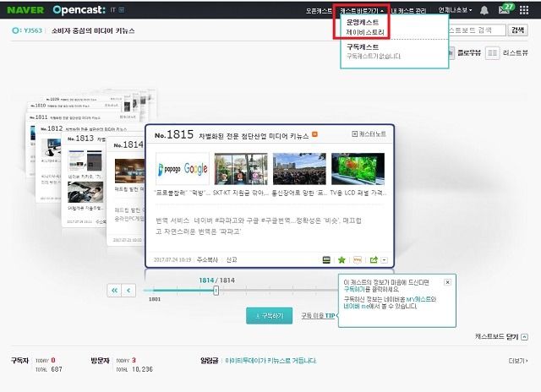Open the TV LCD panel thumbnail
The image size is (541, 392).
[x=358, y=169]
